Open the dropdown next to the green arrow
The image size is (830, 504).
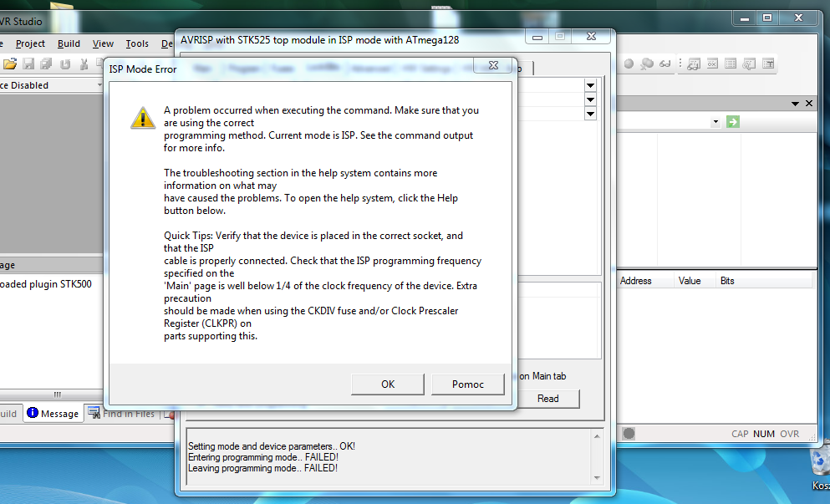pyautogui.click(x=715, y=122)
